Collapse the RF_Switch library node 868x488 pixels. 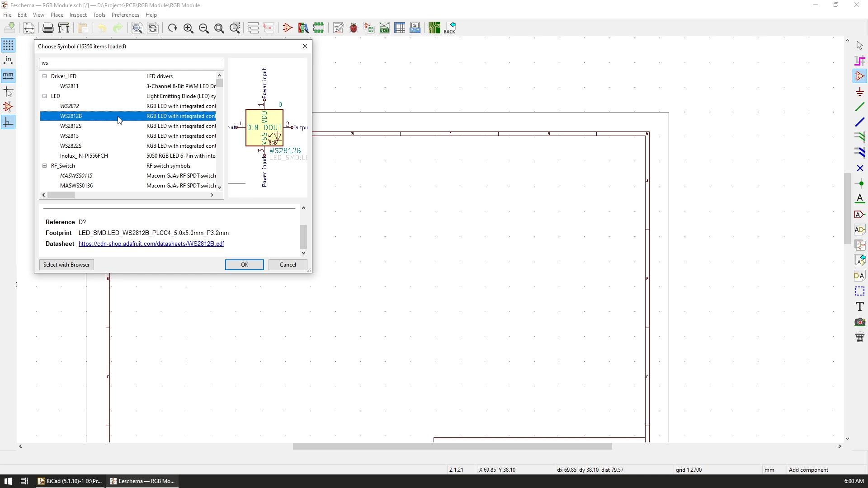point(45,166)
